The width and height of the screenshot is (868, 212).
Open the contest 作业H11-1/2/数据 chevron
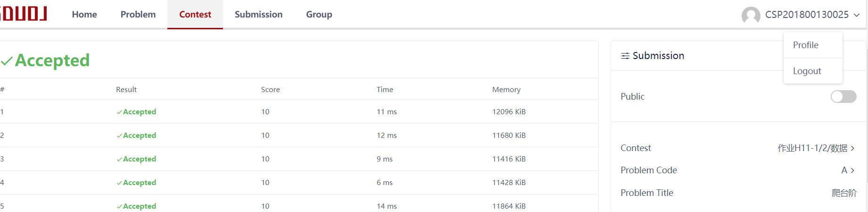(x=852, y=148)
